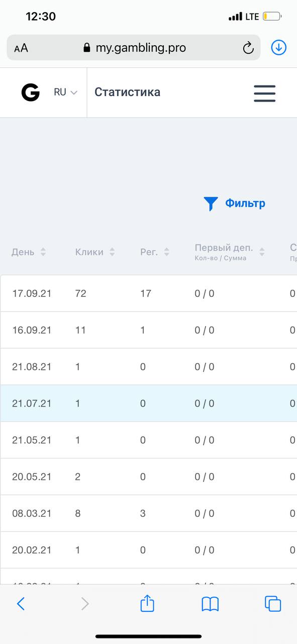The height and width of the screenshot is (644, 297).
Task: Click the День column header
Action: point(23,252)
